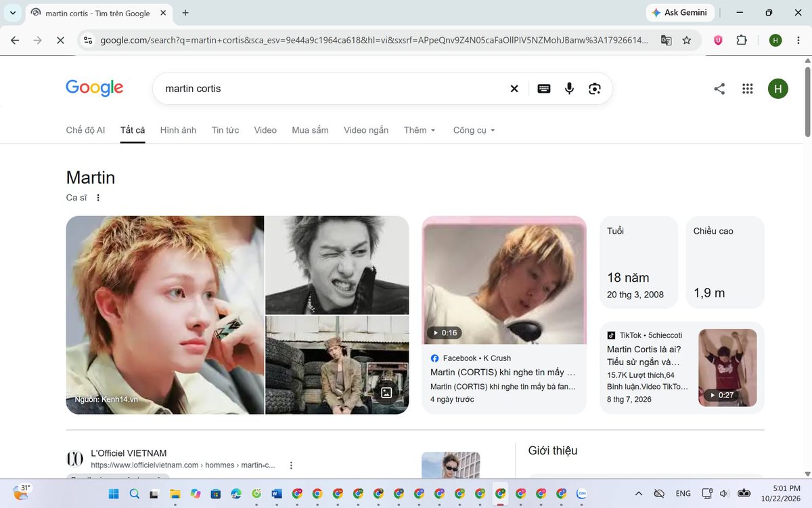Bookmark this page with the star icon
The image size is (812, 508).
tap(687, 40)
